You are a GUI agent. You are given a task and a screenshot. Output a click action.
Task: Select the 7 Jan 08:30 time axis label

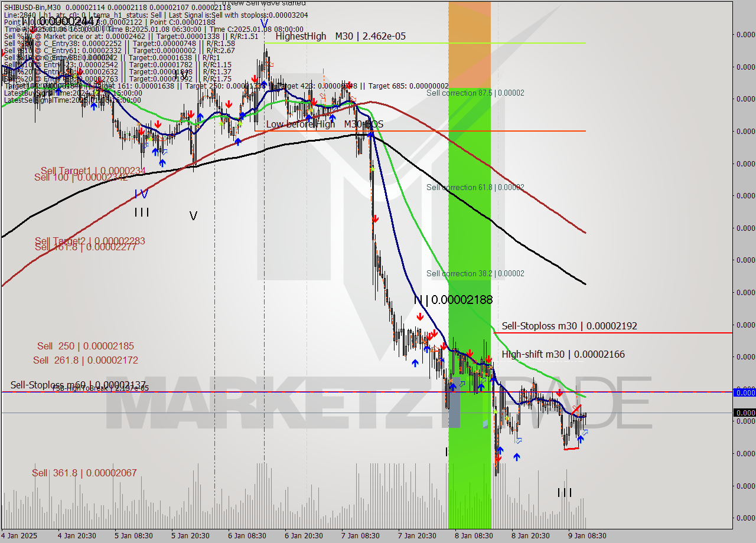click(x=361, y=536)
